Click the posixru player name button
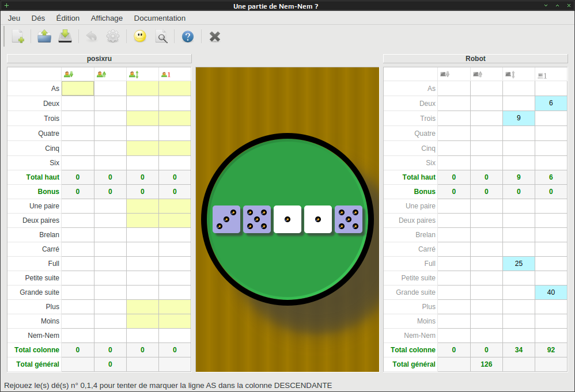 (99, 59)
